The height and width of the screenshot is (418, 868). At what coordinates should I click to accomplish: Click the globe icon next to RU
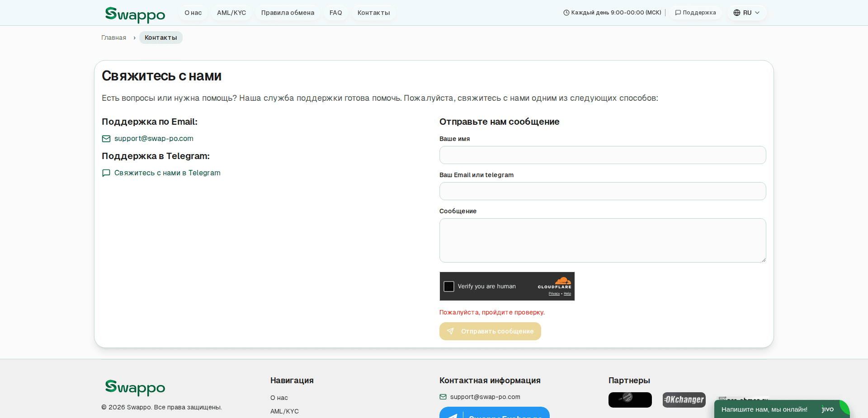tap(736, 13)
